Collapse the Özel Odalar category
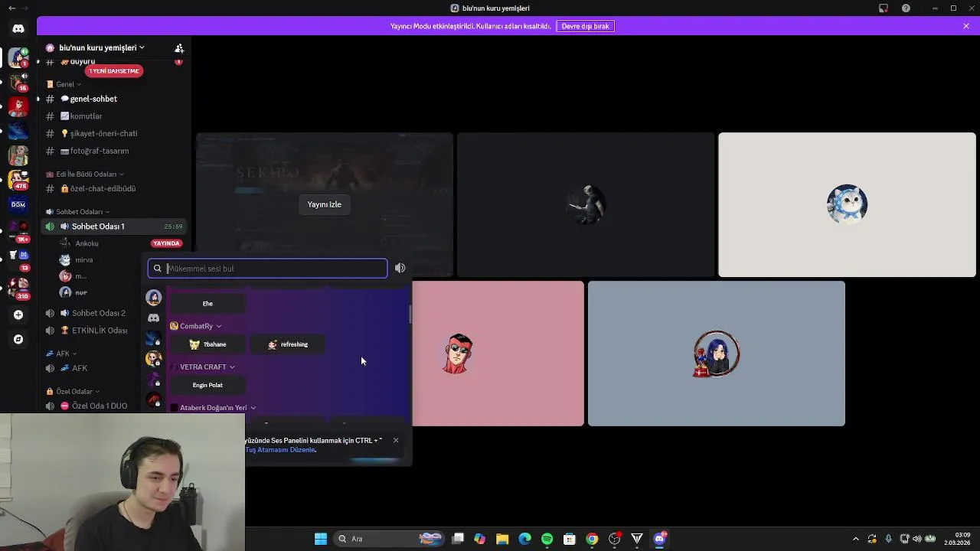The image size is (980, 551). tap(73, 391)
